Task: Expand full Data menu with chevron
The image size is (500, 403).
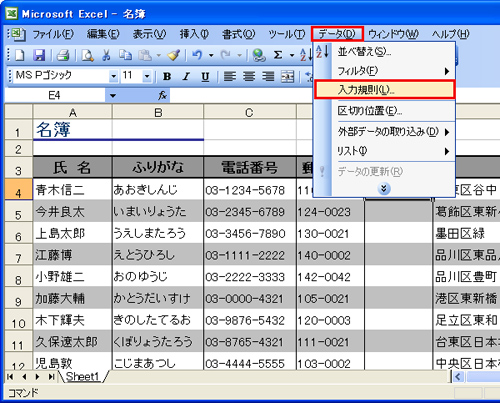Action: (384, 189)
